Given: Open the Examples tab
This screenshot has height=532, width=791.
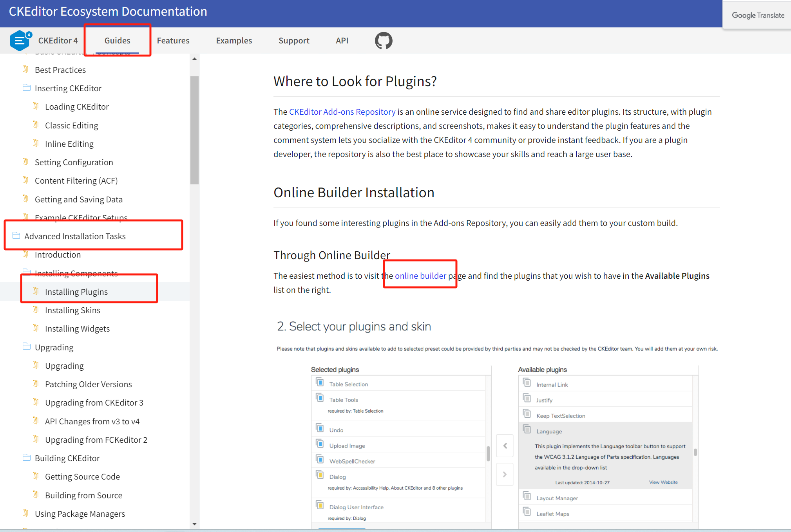Looking at the screenshot, I should pyautogui.click(x=234, y=40).
